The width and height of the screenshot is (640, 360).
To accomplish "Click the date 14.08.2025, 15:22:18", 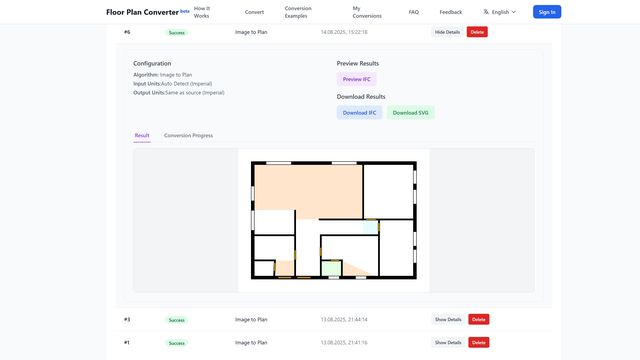I will click(344, 32).
